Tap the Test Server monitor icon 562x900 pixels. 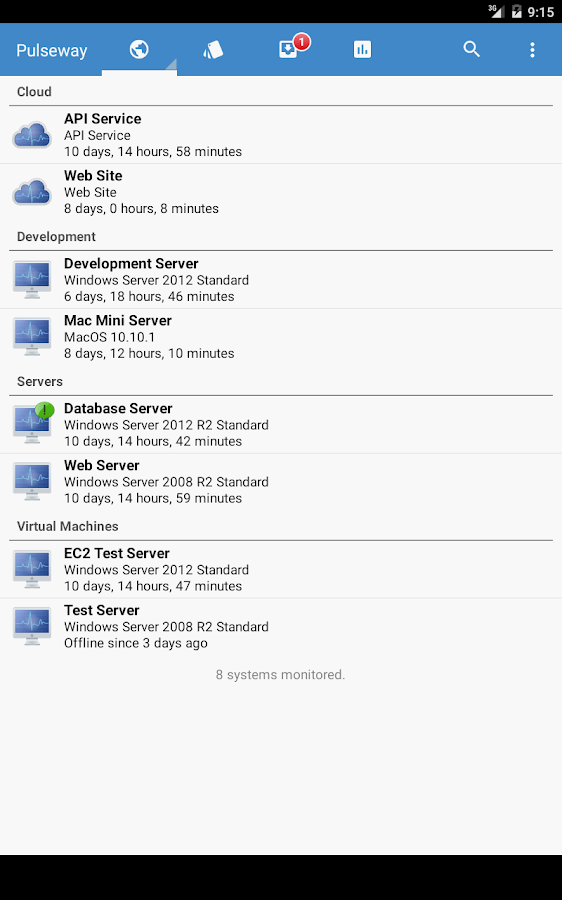pos(32,626)
